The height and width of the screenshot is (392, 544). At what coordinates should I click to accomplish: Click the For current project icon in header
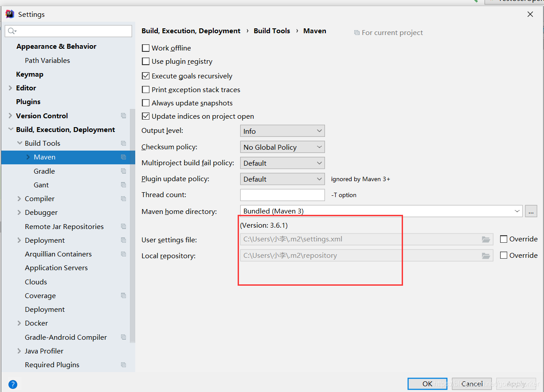[357, 33]
